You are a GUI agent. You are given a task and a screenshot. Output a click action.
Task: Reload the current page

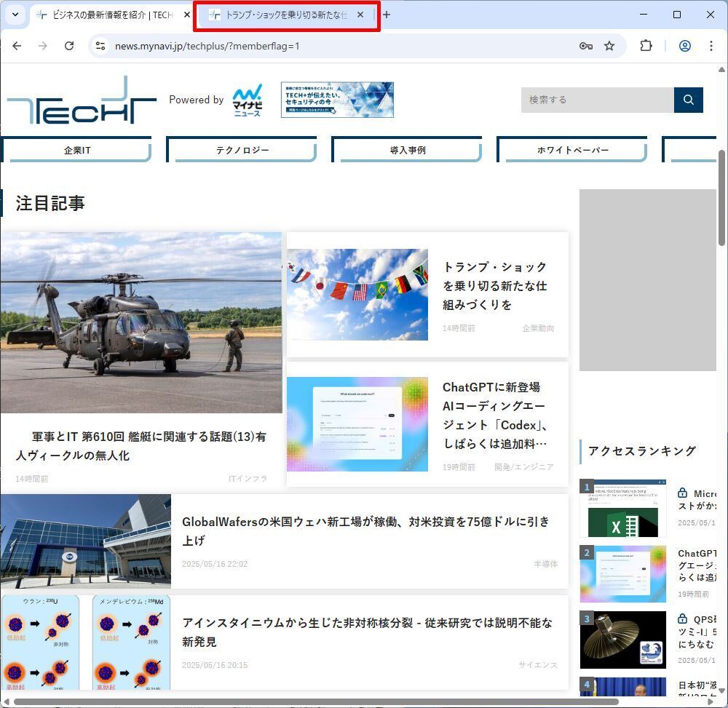tap(69, 46)
